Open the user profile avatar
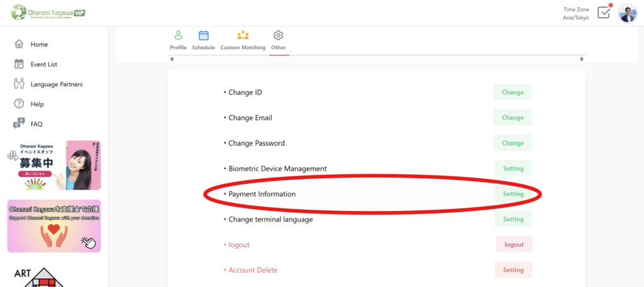 coord(628,13)
